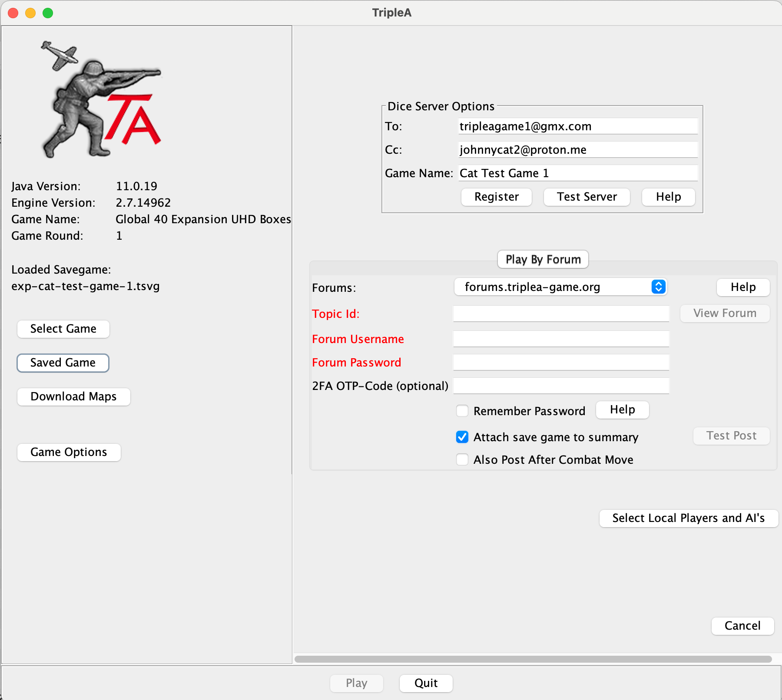The height and width of the screenshot is (700, 782).
Task: Open the Saved Game loader
Action: tap(63, 363)
